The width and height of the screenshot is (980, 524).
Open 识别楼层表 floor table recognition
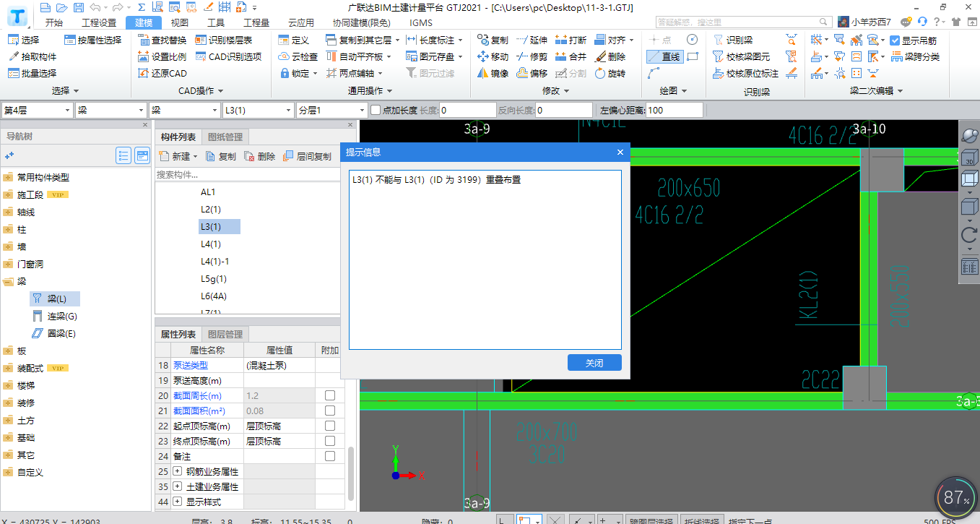[x=223, y=40]
